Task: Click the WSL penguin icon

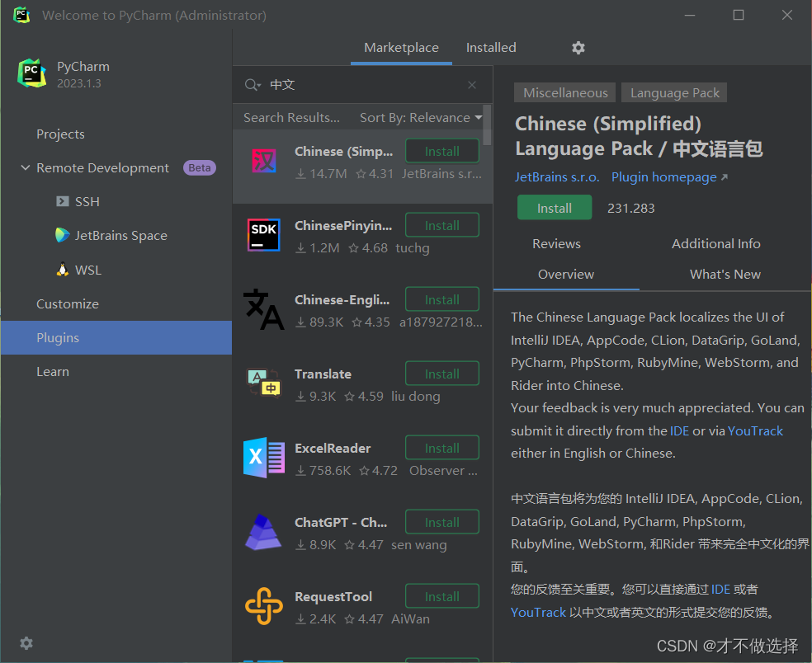Action: [x=63, y=270]
